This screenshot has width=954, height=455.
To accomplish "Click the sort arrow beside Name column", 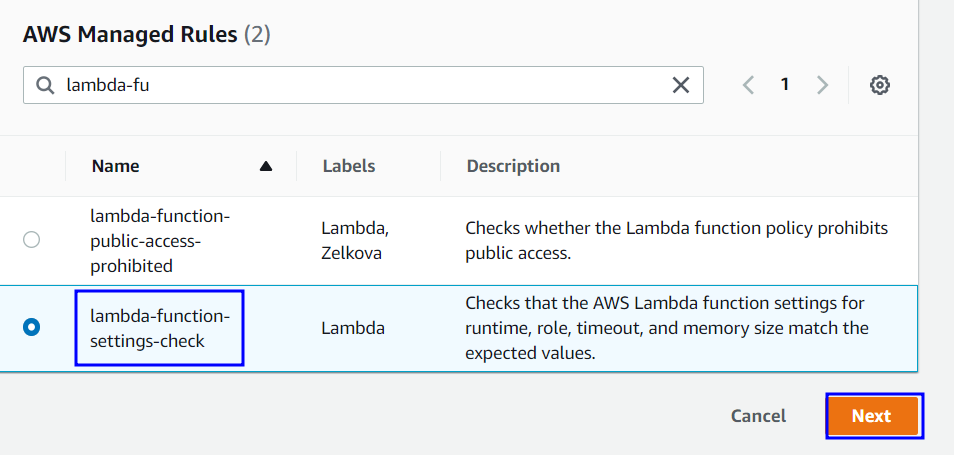I will point(266,166).
